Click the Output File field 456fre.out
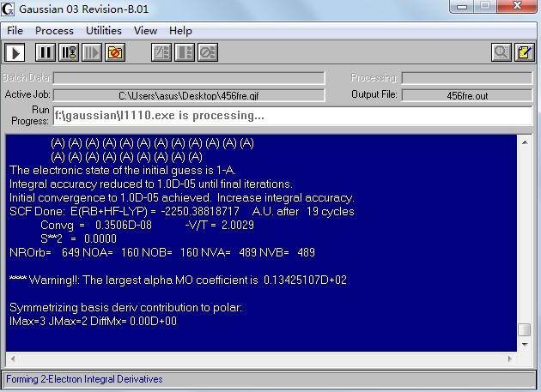Screen dimensions: 541x392 point(467,95)
